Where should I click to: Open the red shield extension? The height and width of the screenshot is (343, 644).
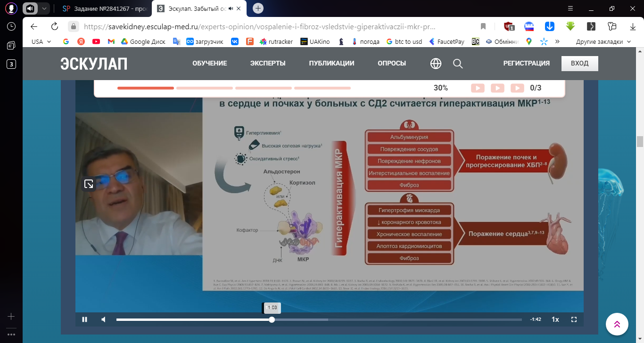coord(509,26)
